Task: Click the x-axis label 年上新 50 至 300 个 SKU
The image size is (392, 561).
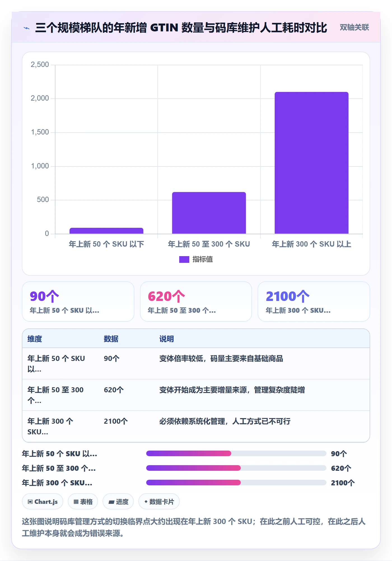Action: click(x=209, y=244)
